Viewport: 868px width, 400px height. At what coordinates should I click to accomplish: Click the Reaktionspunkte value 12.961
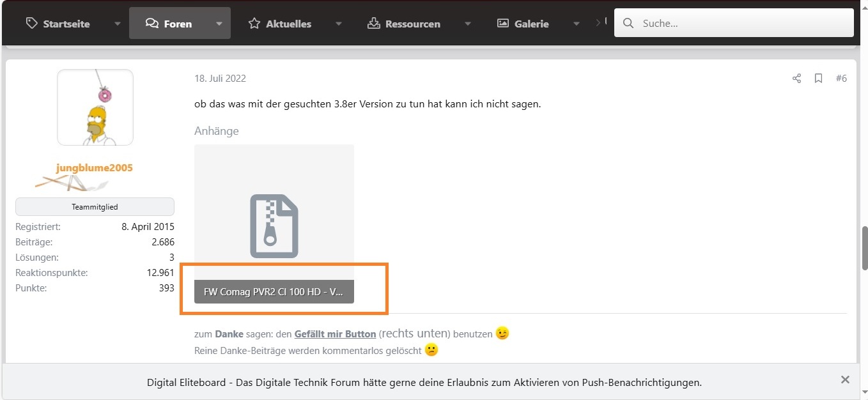click(160, 273)
